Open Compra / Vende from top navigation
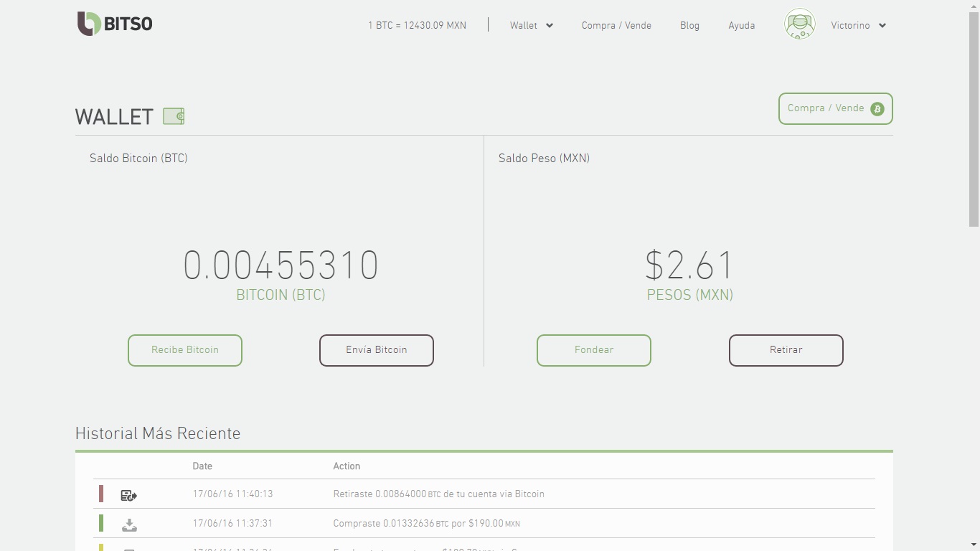Screen dimensions: 980x551 [x=616, y=25]
